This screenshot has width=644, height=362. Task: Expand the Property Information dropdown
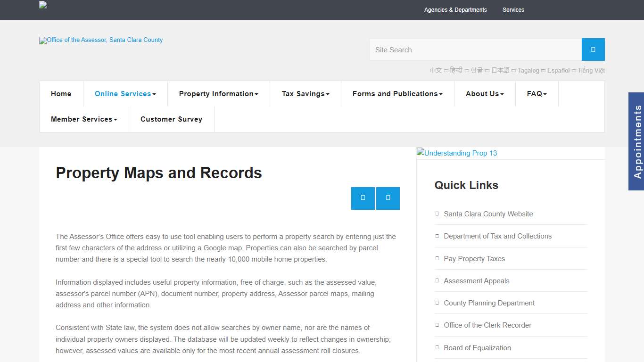click(x=218, y=94)
